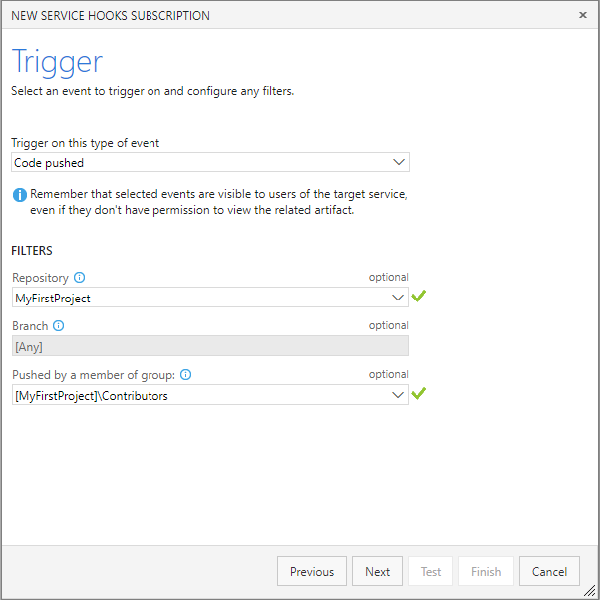The width and height of the screenshot is (600, 600).
Task: Click the 'optional' text above Branch field
Action: (389, 325)
